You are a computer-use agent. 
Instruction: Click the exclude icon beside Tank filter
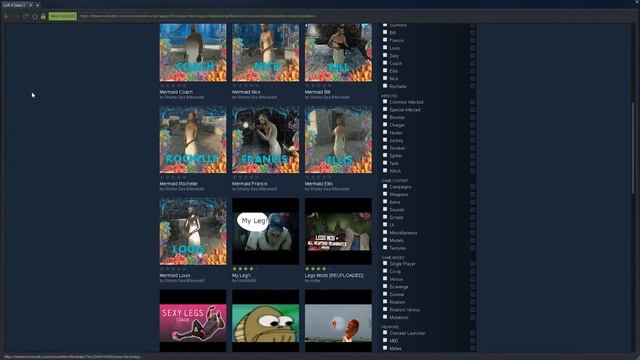472,163
